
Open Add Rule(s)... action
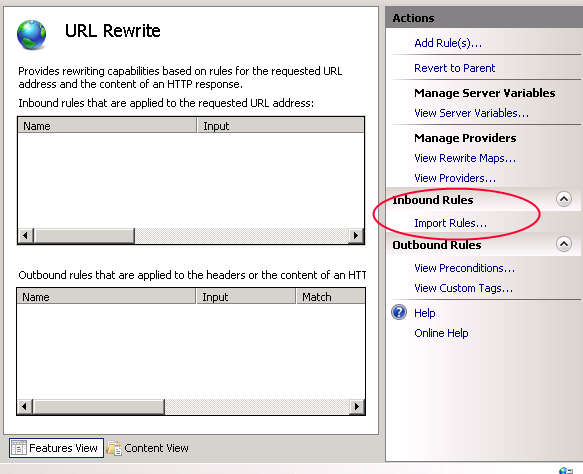pos(448,43)
